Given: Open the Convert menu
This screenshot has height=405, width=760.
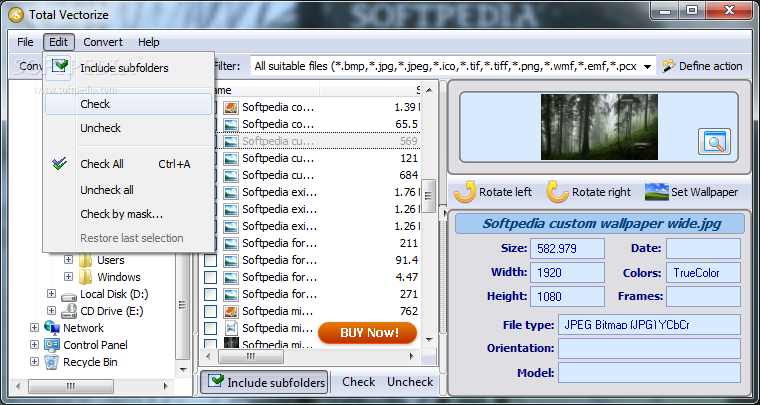Looking at the screenshot, I should point(103,42).
